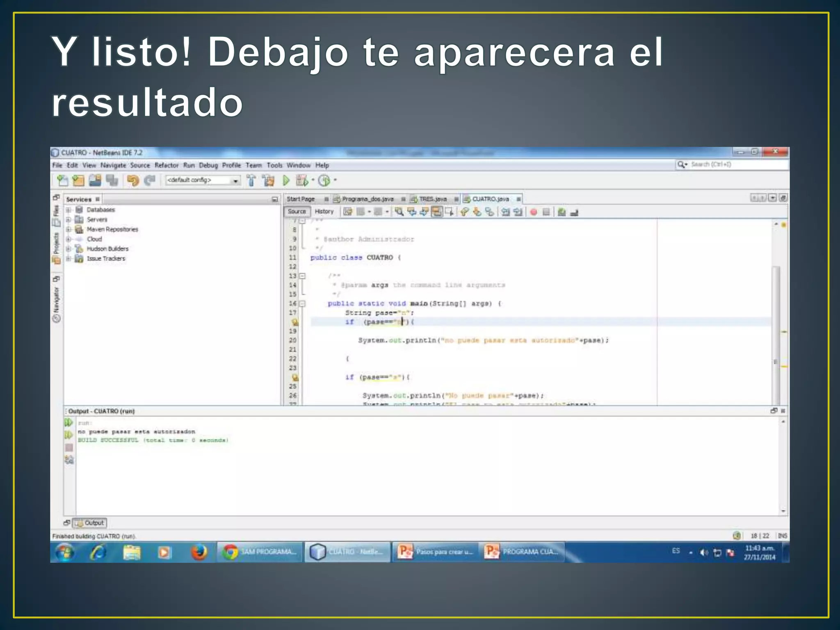The width and height of the screenshot is (840, 630).
Task: Open the Run menu
Action: coord(189,165)
